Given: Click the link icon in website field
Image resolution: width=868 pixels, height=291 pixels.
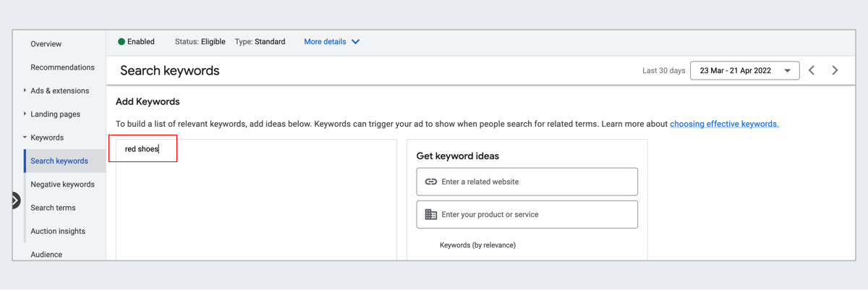Looking at the screenshot, I should point(431,182).
